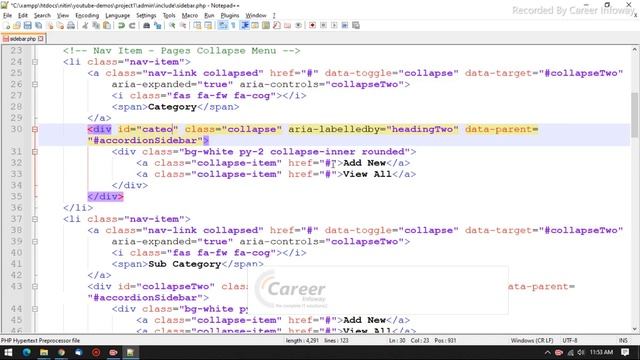640x360 pixels.
Task: Click the Stop Recording macro icon
Action: click(323, 25)
